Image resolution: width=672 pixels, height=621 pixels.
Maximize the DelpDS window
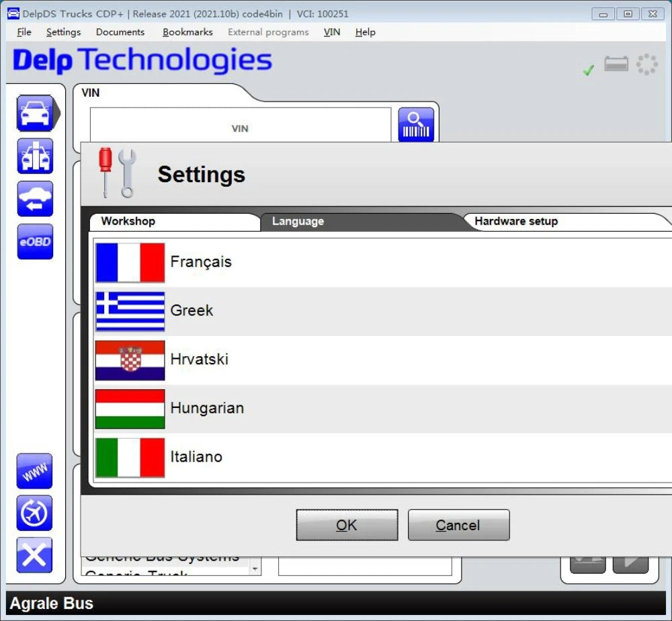coord(628,14)
